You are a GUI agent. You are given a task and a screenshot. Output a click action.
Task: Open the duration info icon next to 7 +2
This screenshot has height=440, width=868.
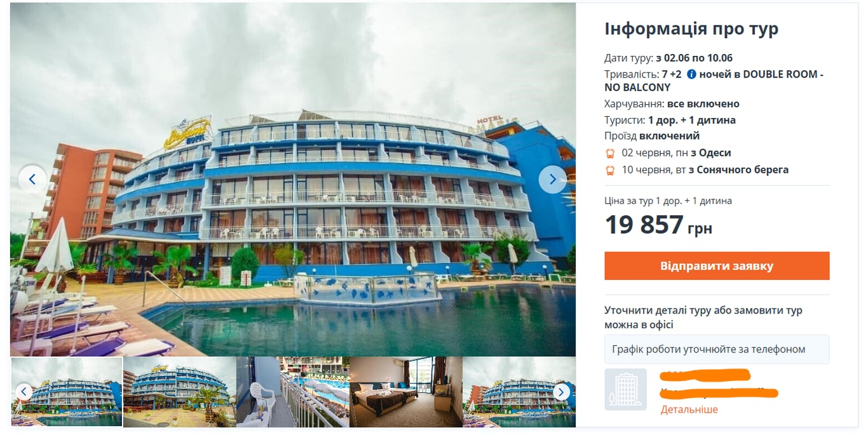(691, 74)
